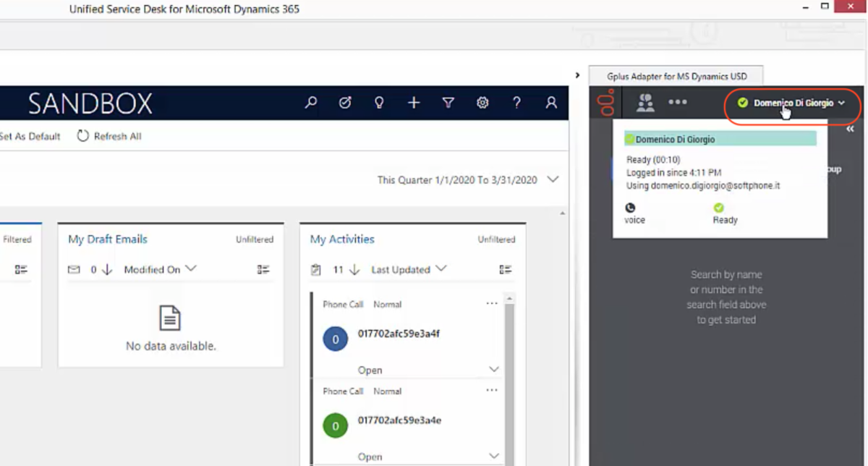Toggle the My Activities tile view icon
Viewport: 868px width, 466px height.
coord(506,269)
